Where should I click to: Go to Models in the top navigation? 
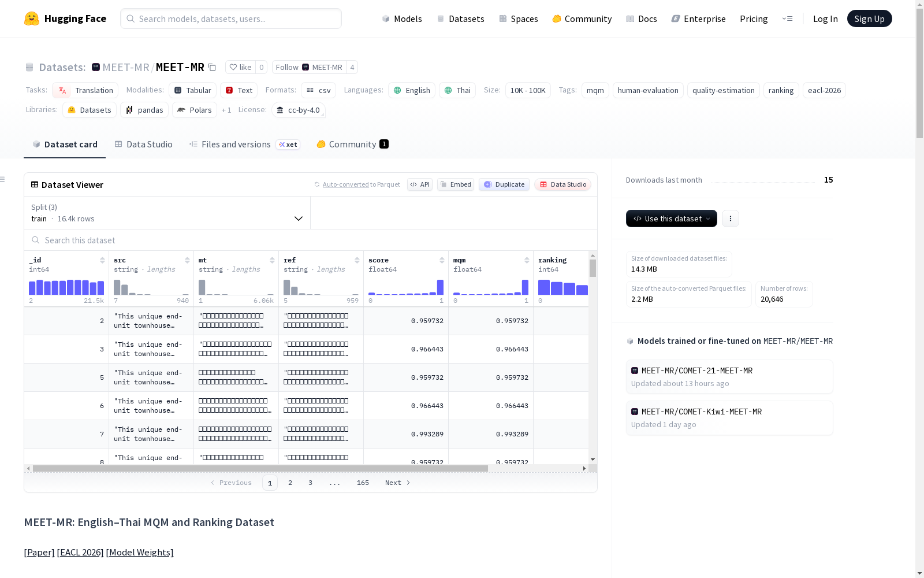[402, 18]
